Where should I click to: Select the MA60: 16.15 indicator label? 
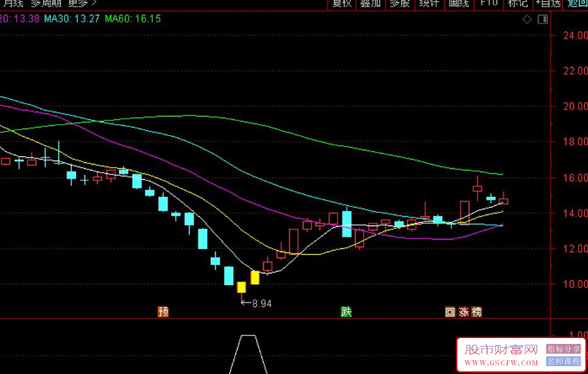[133, 19]
